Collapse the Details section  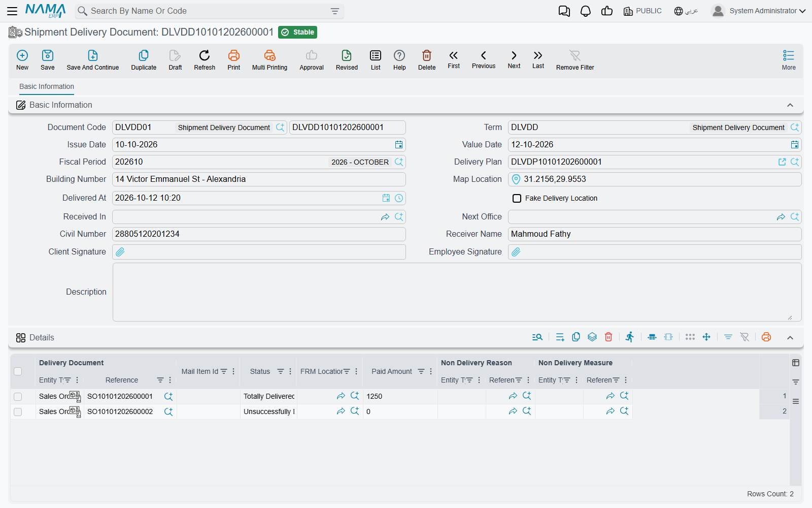pos(790,338)
